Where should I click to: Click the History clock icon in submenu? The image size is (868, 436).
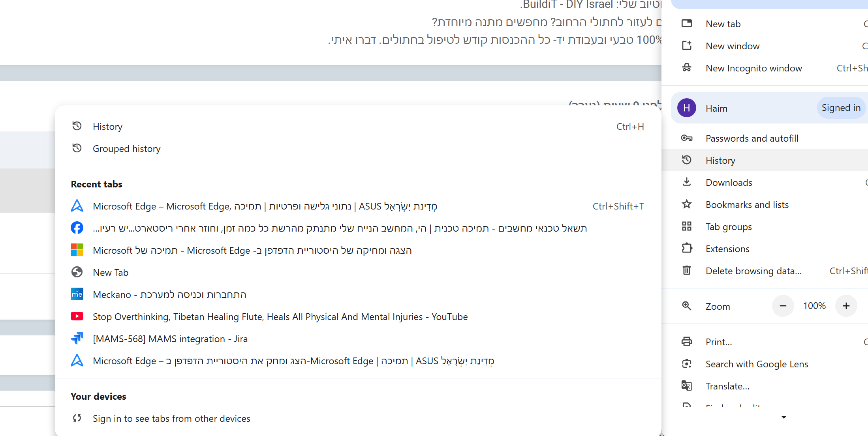coord(77,126)
